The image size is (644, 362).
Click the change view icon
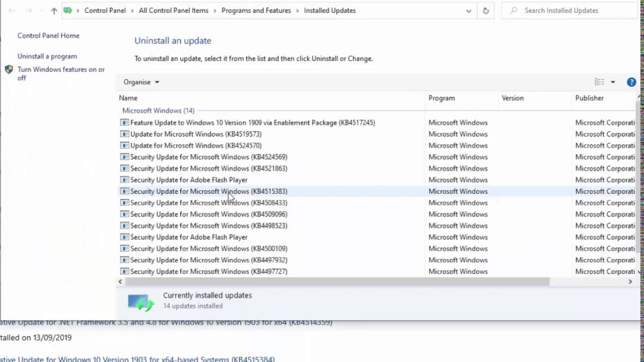coord(599,82)
